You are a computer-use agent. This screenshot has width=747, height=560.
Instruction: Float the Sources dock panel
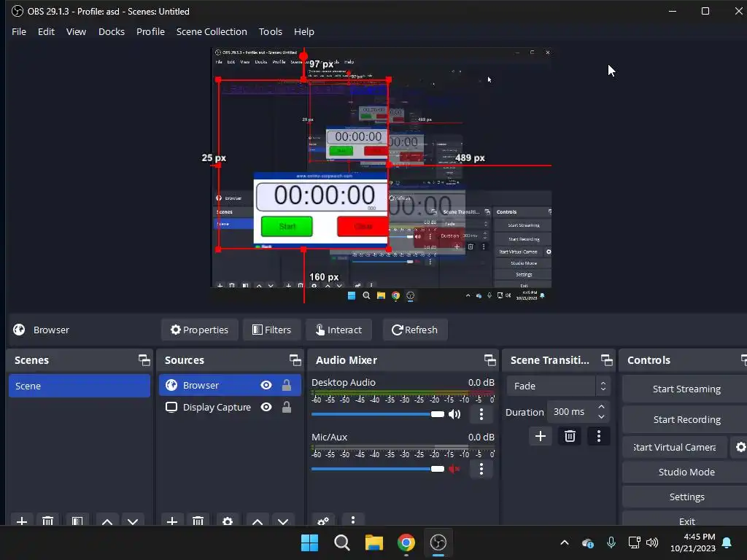295,360
